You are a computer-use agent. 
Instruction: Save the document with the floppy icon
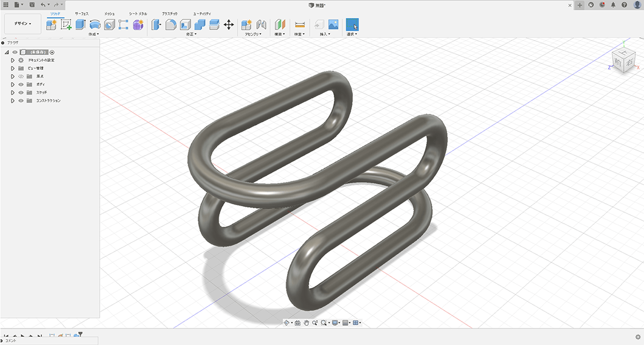[32, 4]
